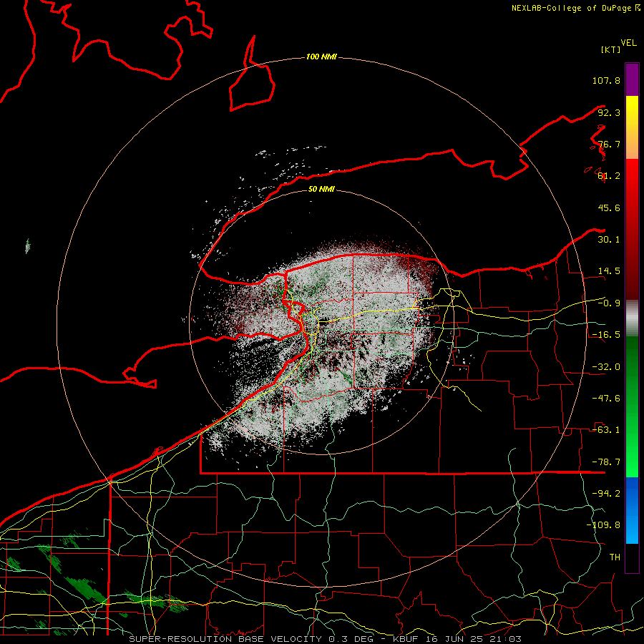Select the -94.2 scale value
Viewport: 644px width, 644px height.
tap(606, 494)
